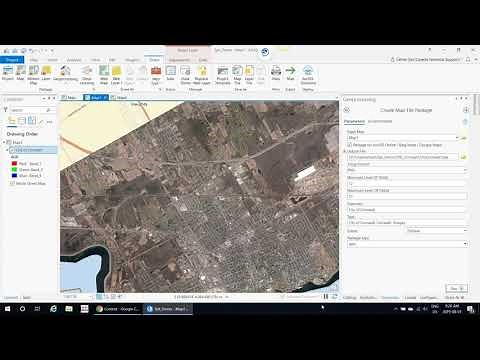Viewport: 480px width, 360px height.
Task: Open the Windows Start menu
Action: (x=7, y=309)
